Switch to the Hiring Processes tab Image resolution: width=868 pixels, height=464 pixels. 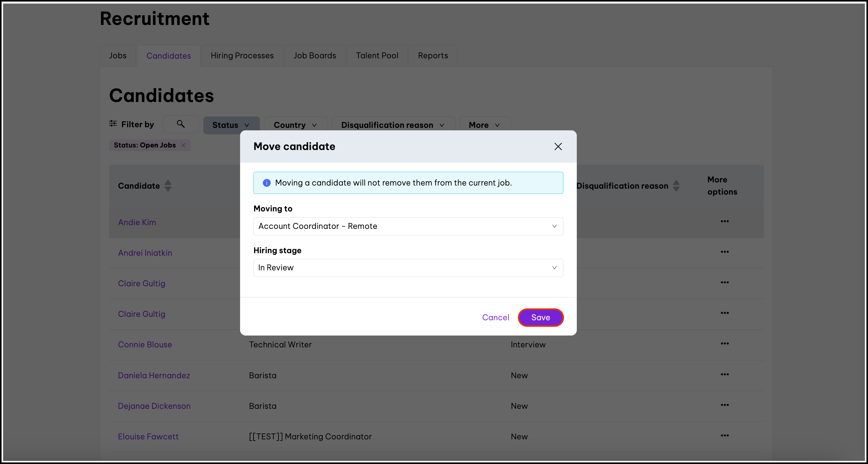coord(242,56)
